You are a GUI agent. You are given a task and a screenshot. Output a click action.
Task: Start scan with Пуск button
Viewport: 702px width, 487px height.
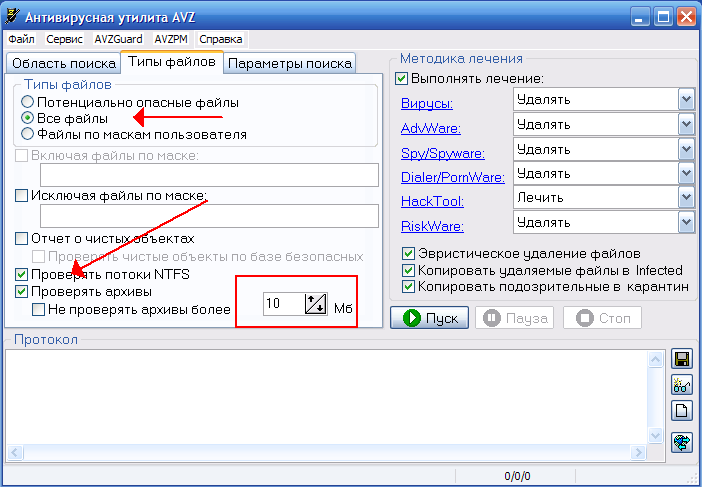pyautogui.click(x=429, y=318)
